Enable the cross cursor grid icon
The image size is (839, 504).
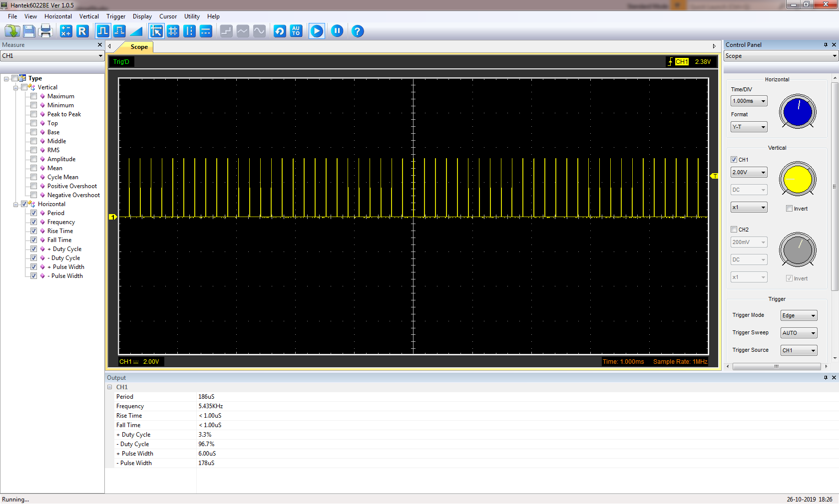(x=173, y=31)
